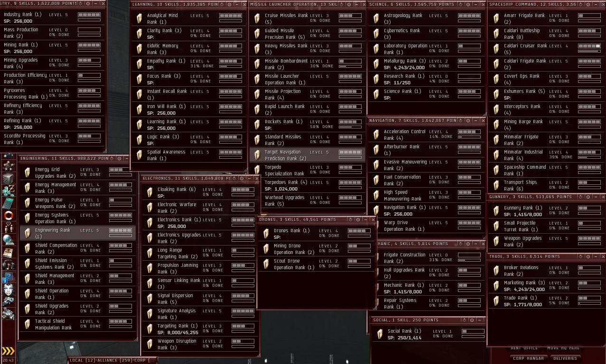Open the calculator icon in the sidebar
606x364 pixels.
[8, 203]
